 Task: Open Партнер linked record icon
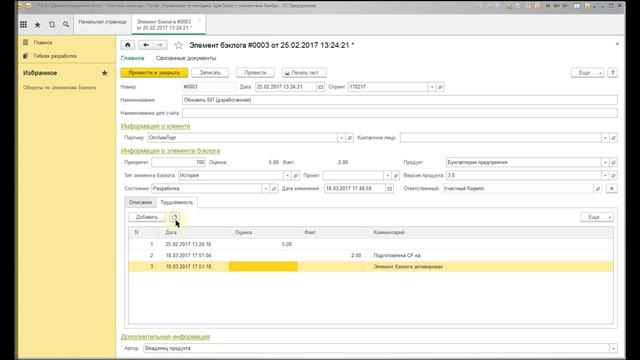point(350,138)
